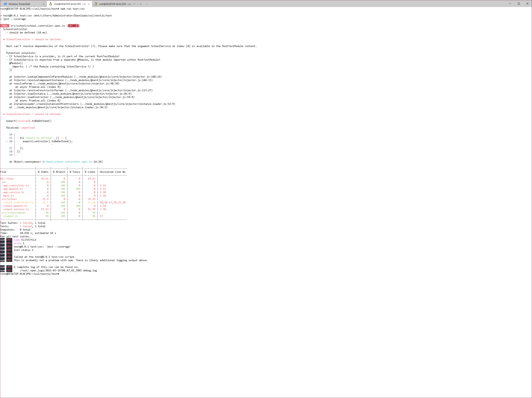Click the highlighted 5.348 s duration

[x=73, y=26]
